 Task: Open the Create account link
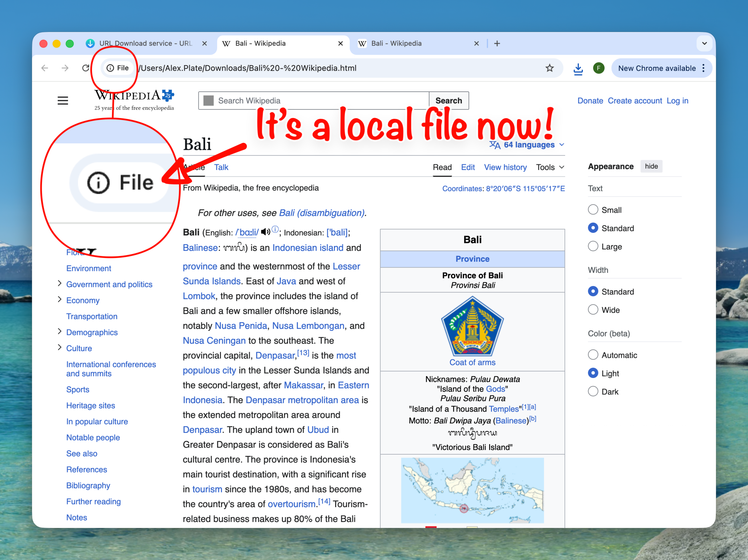tap(634, 100)
